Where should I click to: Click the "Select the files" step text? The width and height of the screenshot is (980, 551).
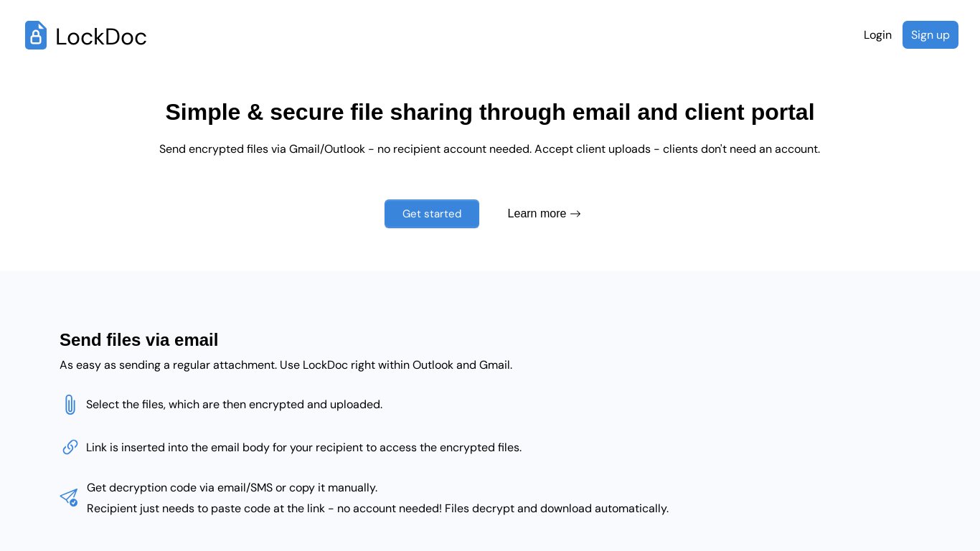(234, 405)
